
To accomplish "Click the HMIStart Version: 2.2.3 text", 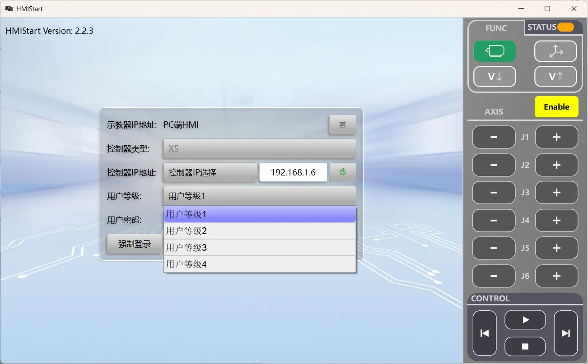I will tap(49, 31).
